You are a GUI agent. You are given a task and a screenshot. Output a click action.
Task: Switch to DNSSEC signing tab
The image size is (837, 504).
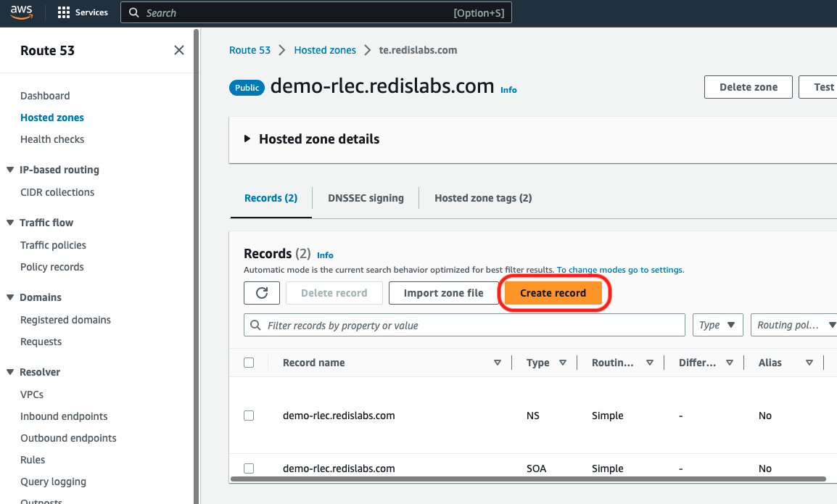click(366, 198)
